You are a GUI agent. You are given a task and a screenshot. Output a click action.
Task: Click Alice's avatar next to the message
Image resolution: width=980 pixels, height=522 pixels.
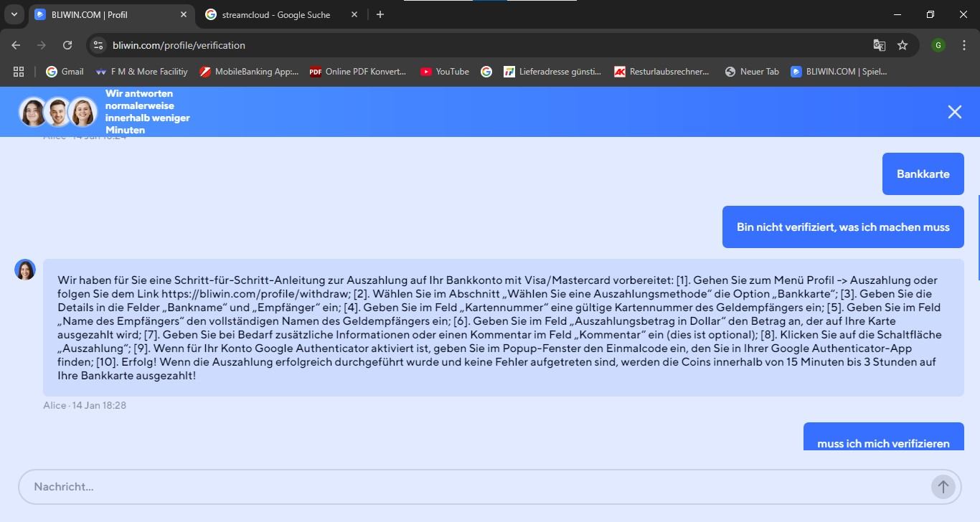click(x=25, y=270)
